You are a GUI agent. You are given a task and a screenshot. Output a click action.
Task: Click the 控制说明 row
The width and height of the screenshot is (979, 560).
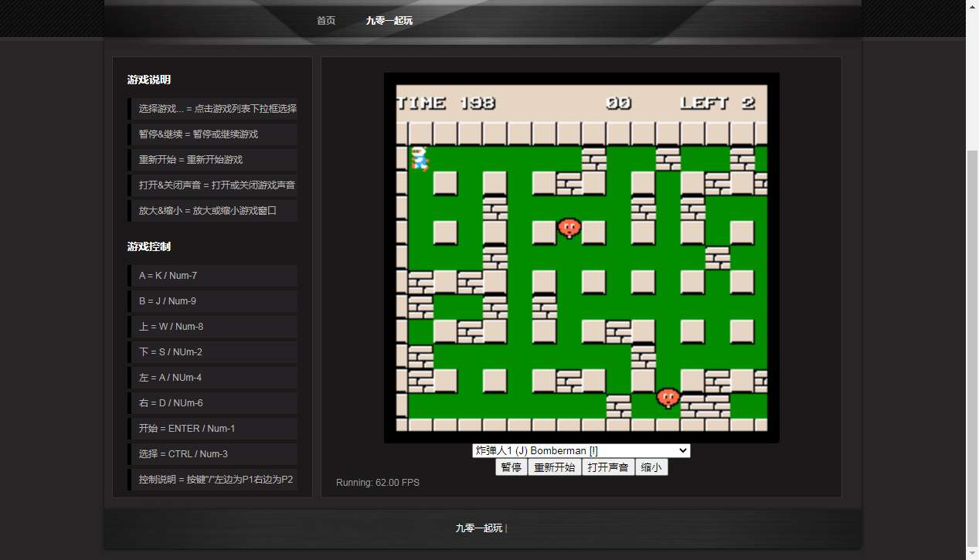[x=212, y=480]
